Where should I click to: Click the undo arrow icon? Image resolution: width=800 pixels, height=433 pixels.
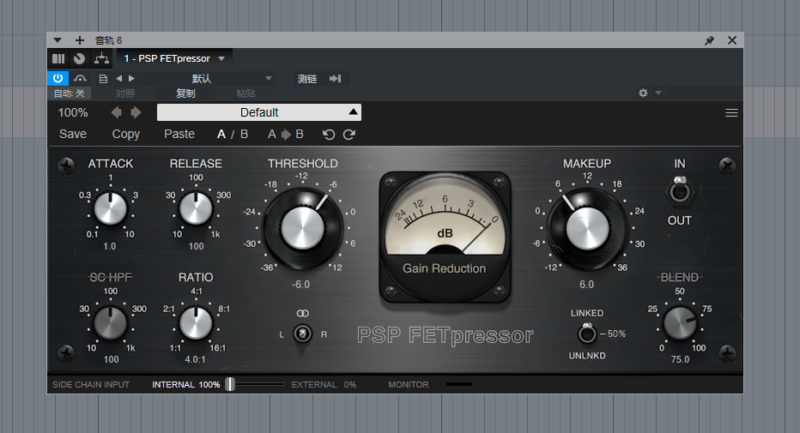(x=328, y=134)
